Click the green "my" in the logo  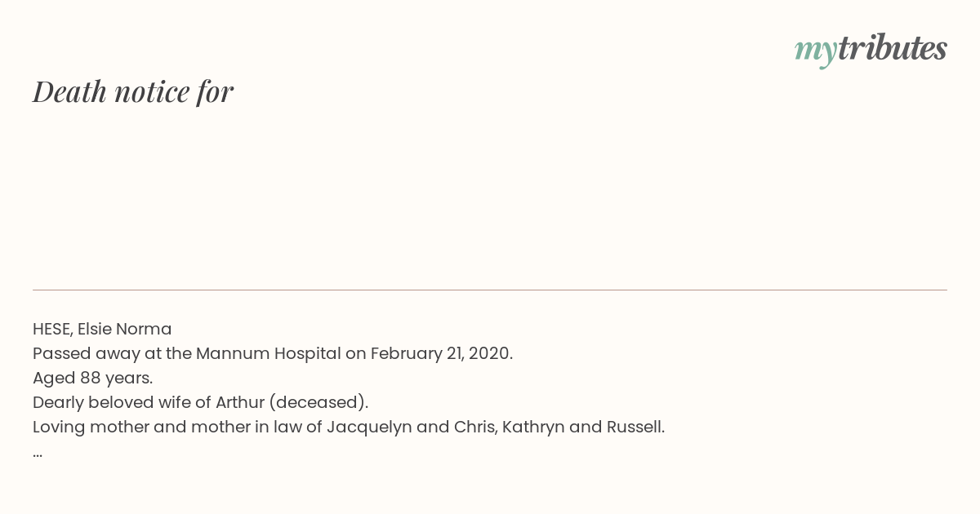pyautogui.click(x=815, y=50)
